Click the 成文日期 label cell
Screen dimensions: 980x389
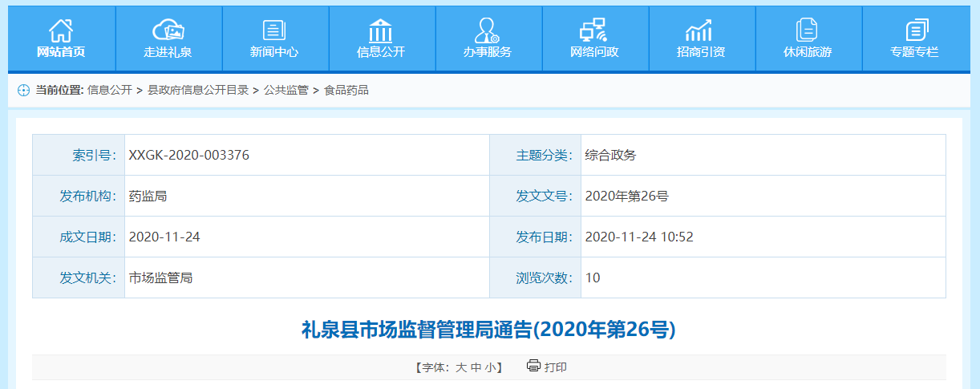point(79,237)
